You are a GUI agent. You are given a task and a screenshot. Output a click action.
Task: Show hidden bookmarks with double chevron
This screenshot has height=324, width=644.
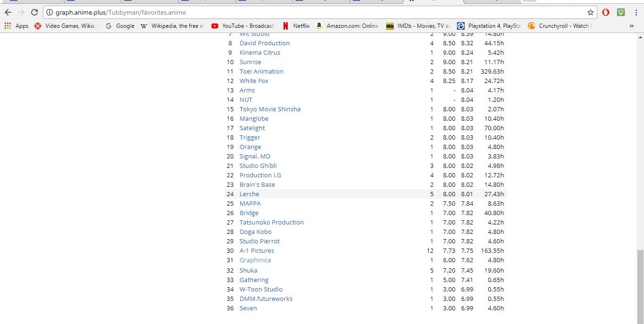pyautogui.click(x=632, y=26)
